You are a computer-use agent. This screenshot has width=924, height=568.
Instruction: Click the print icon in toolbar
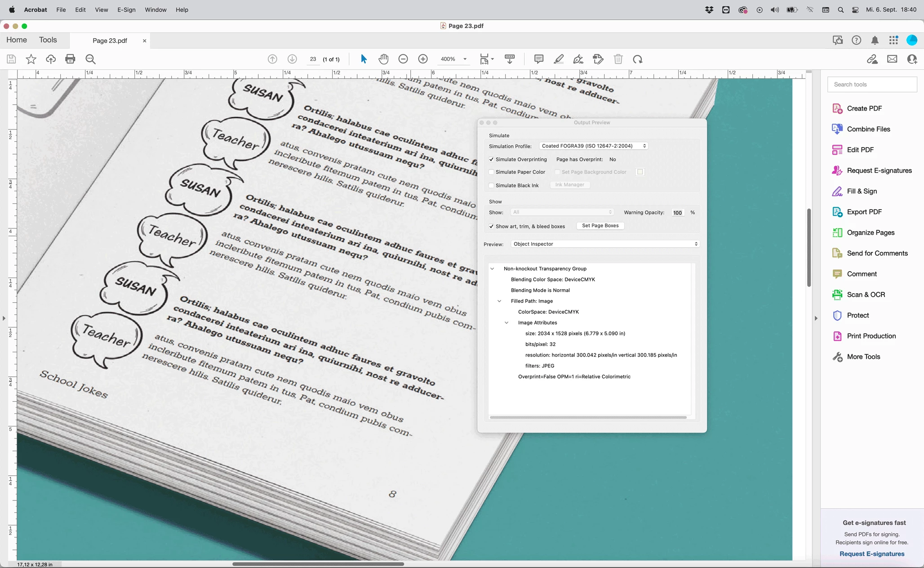[x=70, y=59]
